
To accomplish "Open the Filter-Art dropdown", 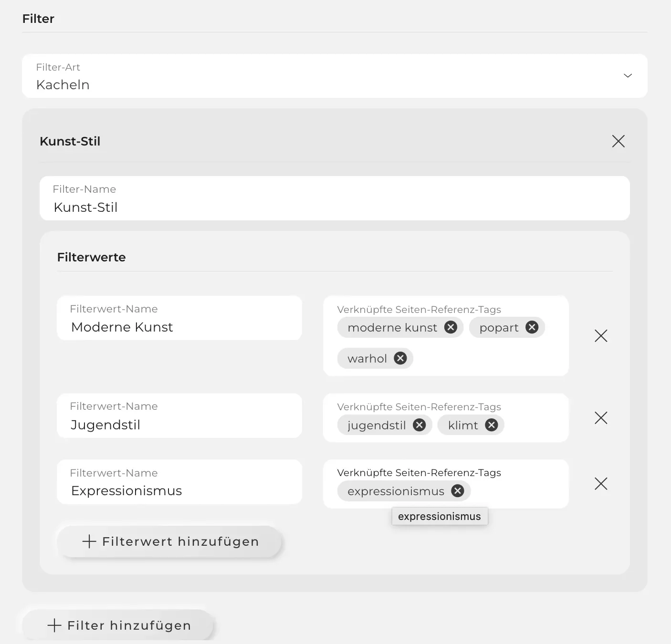I will pyautogui.click(x=334, y=76).
